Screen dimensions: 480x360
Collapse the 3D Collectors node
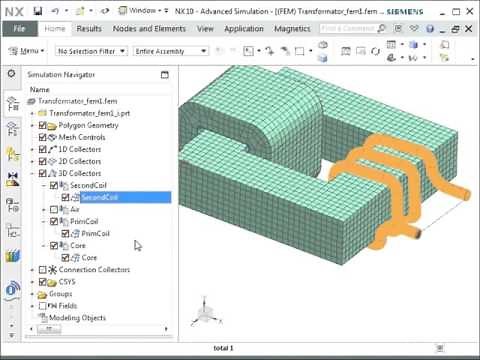[x=32, y=173]
